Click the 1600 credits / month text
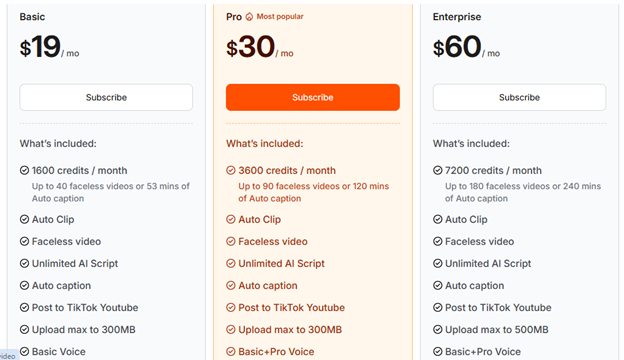 tap(80, 170)
